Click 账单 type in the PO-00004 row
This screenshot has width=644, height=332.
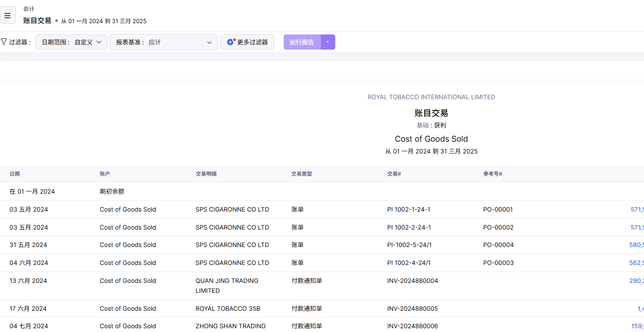297,245
